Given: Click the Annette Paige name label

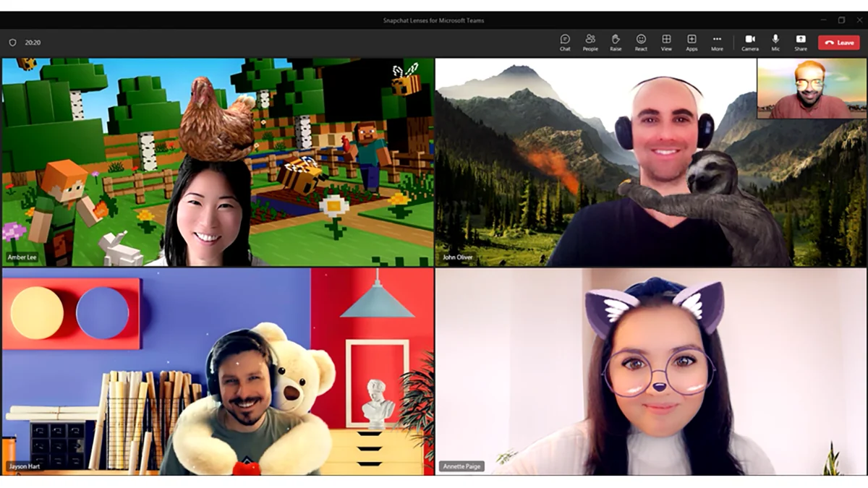Looking at the screenshot, I should click(461, 467).
